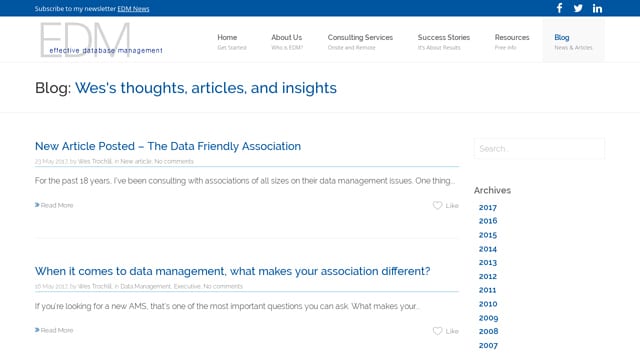Screen dimensions: 640x360
Task: Open the 2011 archive
Action: pos(487,290)
